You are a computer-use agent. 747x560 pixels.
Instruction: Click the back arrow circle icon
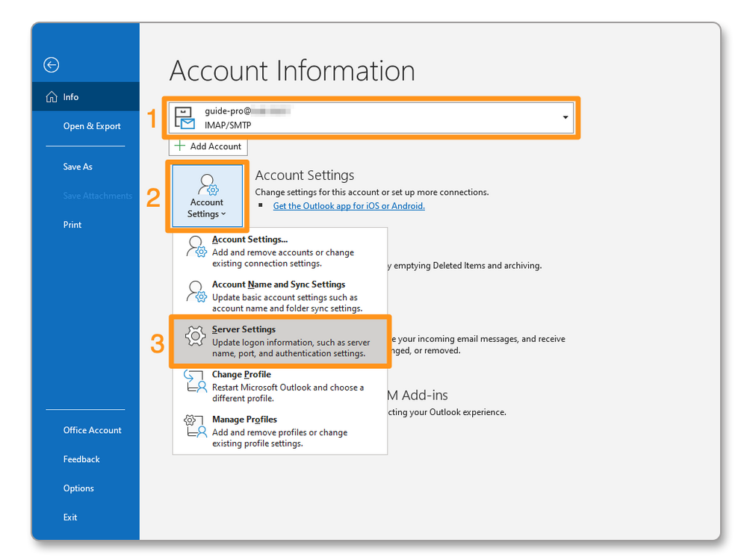(x=52, y=65)
